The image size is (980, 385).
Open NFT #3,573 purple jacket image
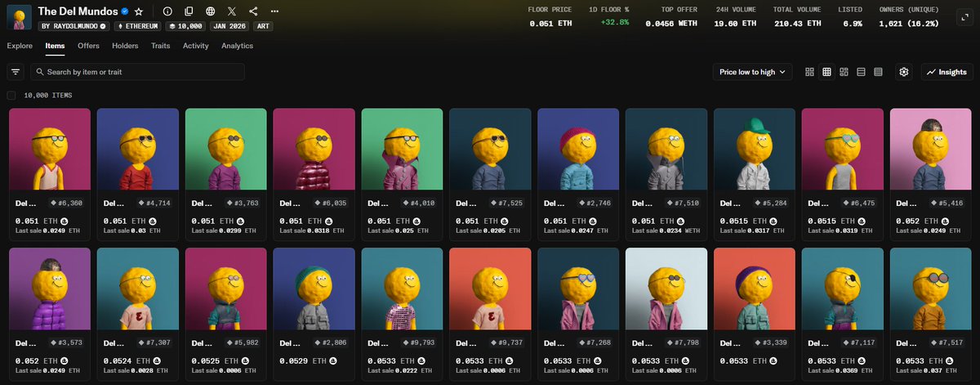click(49, 289)
